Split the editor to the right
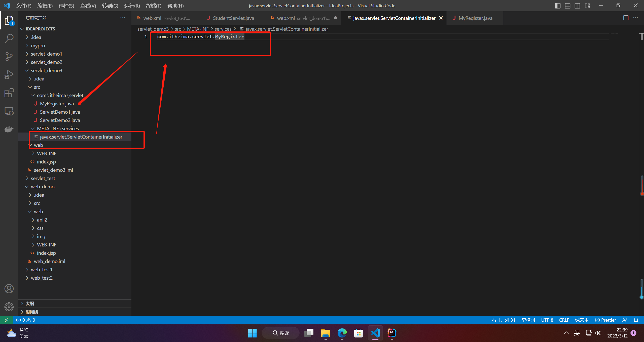The width and height of the screenshot is (644, 342). 626,18
